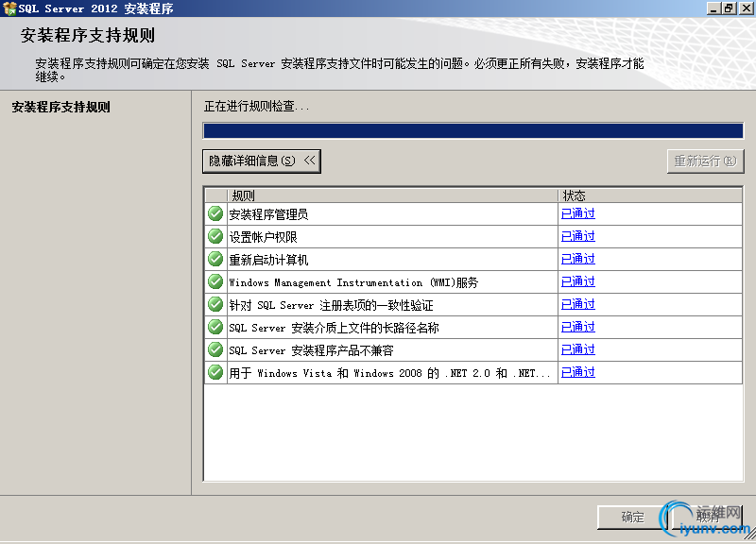Select 针对 SQL Server 注册表项的一致性验证 text

point(332,304)
